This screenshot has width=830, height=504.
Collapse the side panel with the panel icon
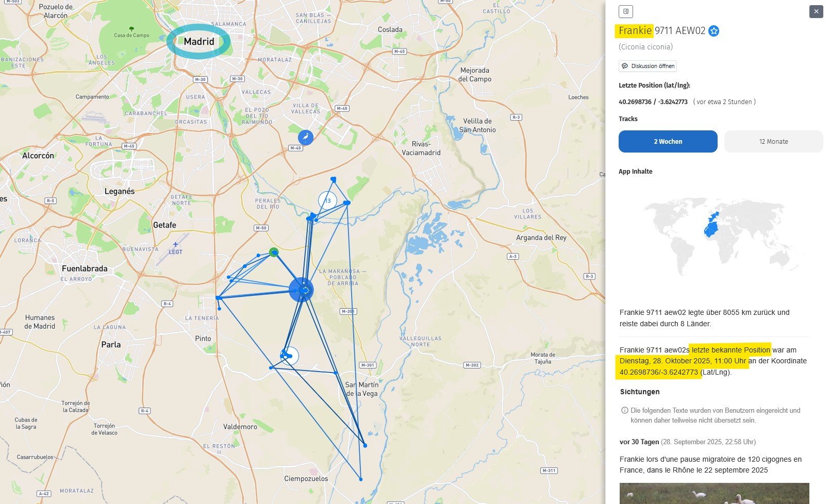coord(625,11)
